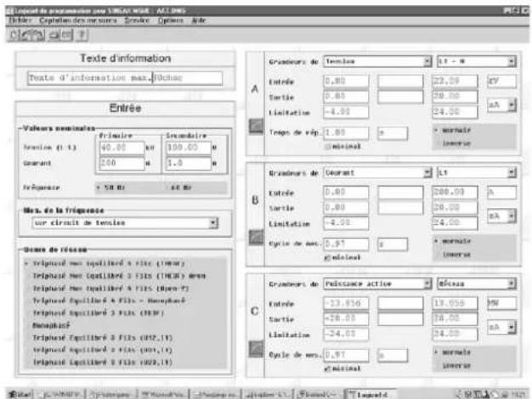The image size is (532, 399).
Task: Open the Fichier menu
Action: click(20, 20)
